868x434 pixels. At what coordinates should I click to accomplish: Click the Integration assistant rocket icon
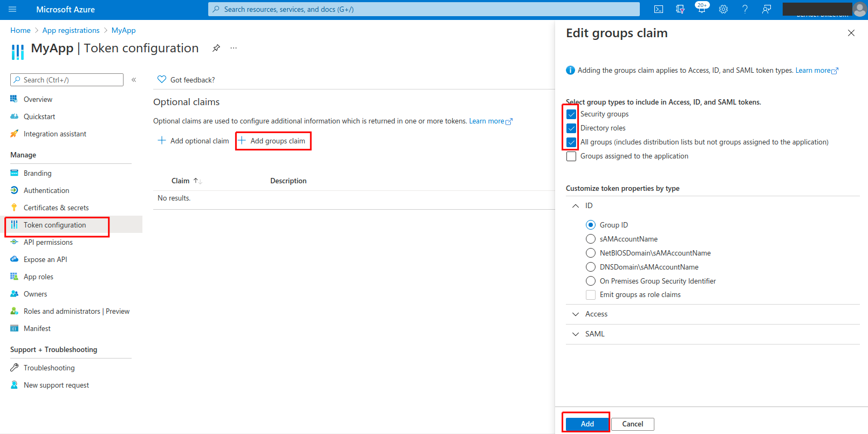coord(14,134)
